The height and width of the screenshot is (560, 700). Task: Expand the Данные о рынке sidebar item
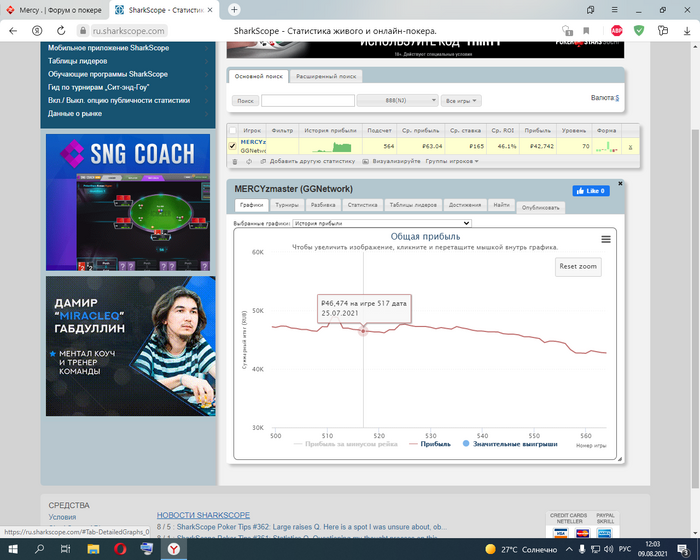pos(127,113)
